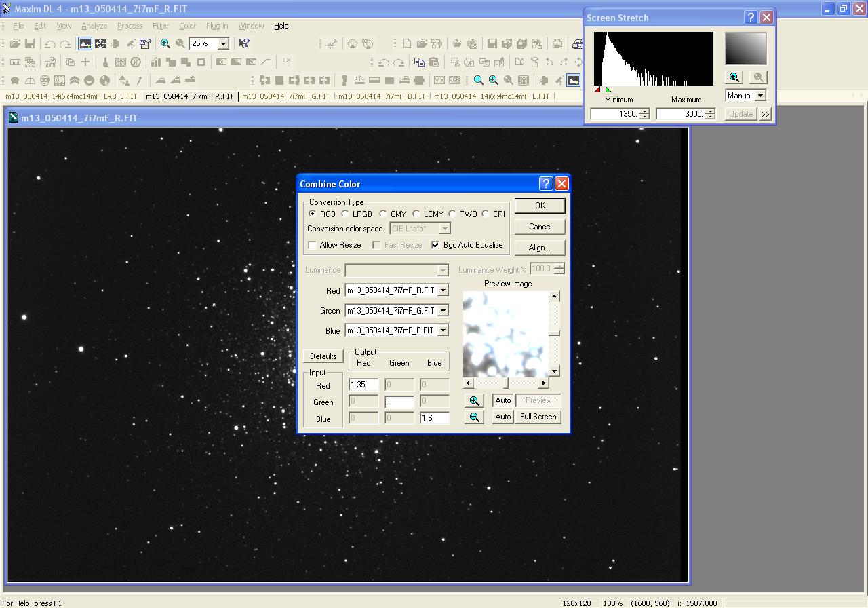Click the Save disk icon in toolbar
Screen dimensions: 868x608
[x=30, y=43]
